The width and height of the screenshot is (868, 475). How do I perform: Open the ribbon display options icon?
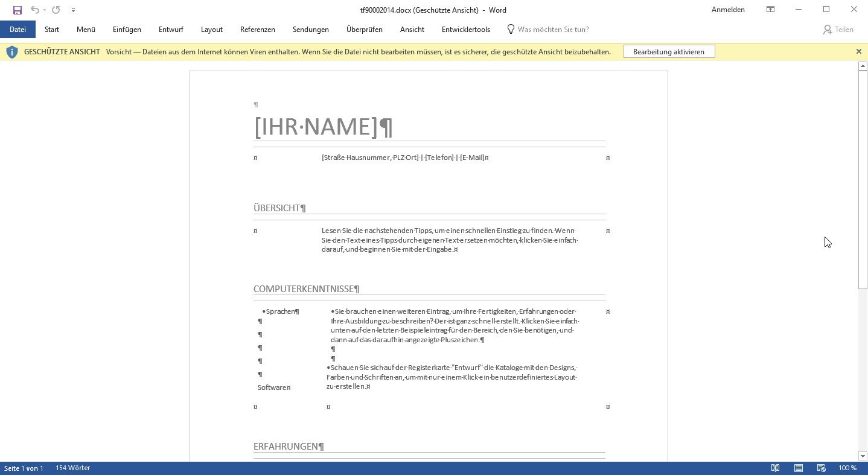coord(770,10)
